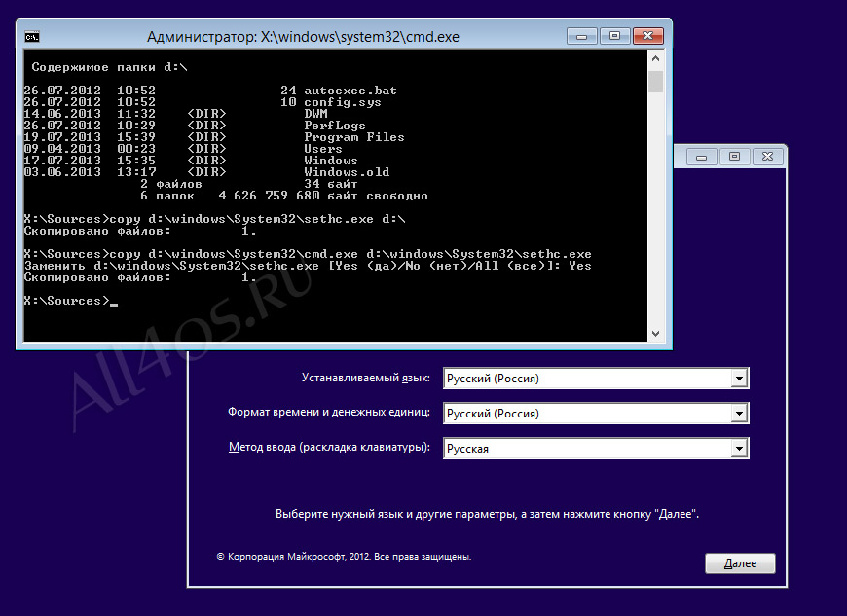Maximize the cmd.exe administrator window
Viewport: 847px width, 616px height.
[614, 36]
